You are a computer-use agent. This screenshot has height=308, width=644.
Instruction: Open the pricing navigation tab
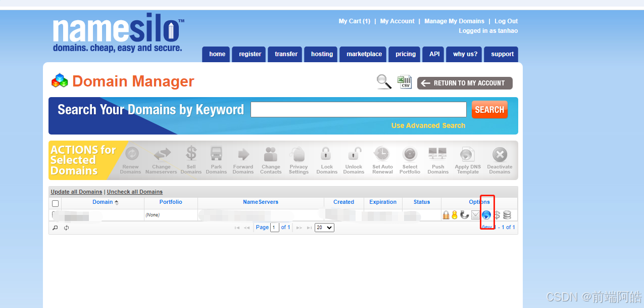(x=405, y=54)
